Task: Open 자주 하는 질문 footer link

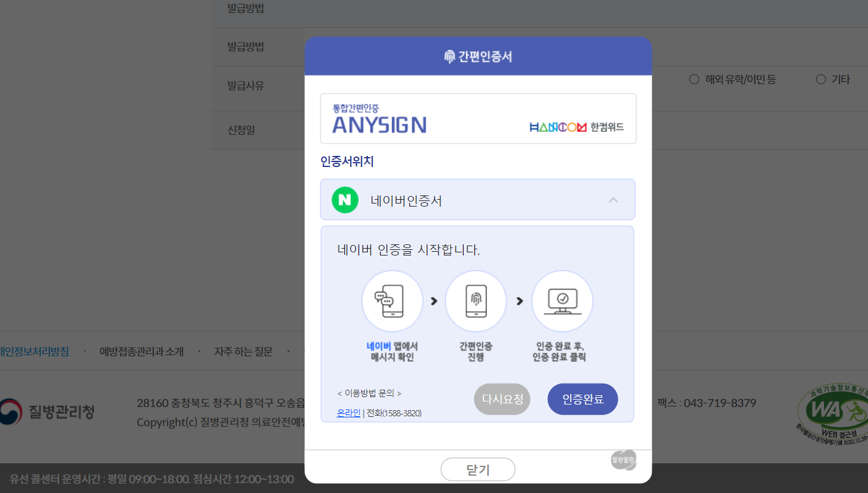Action: pyautogui.click(x=244, y=351)
